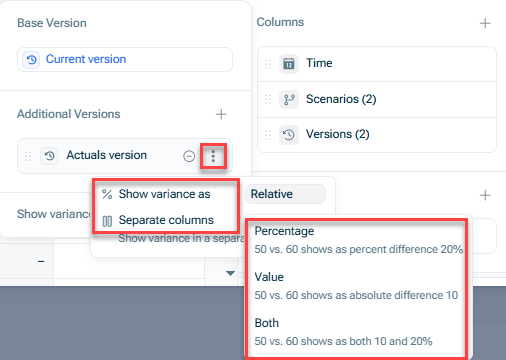Click the drag handle of the Time column row
This screenshot has width=506, height=360.
click(268, 64)
